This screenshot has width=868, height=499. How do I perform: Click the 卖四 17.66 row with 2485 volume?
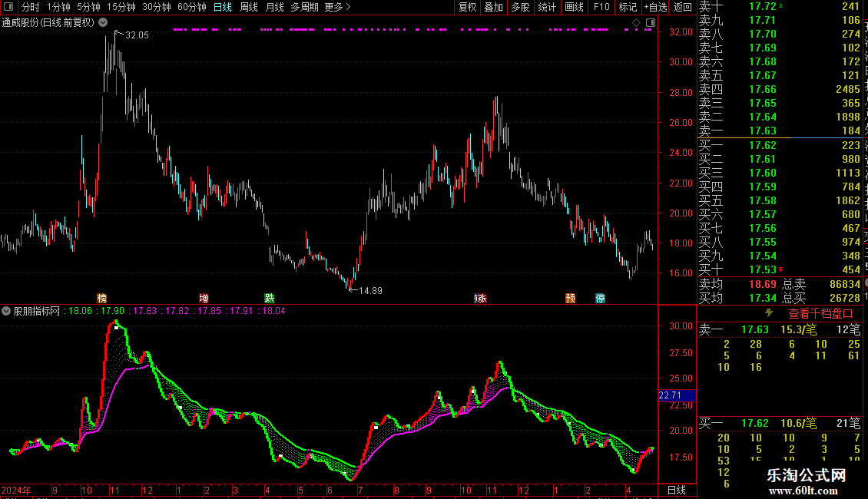780,89
